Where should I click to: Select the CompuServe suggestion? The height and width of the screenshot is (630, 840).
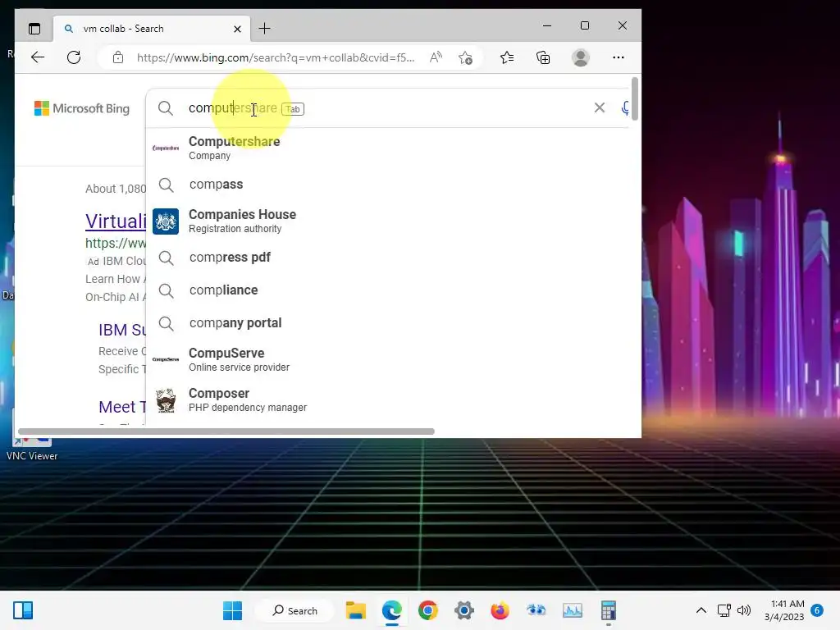(x=388, y=359)
